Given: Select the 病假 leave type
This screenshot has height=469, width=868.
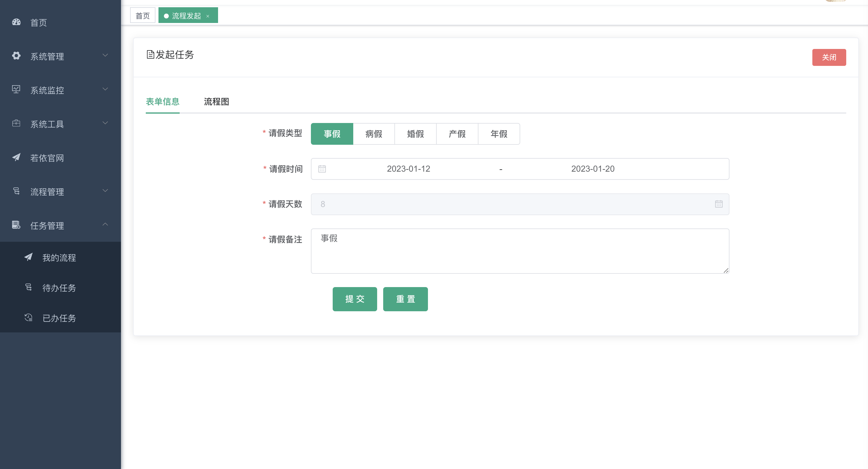Looking at the screenshot, I should pyautogui.click(x=373, y=134).
